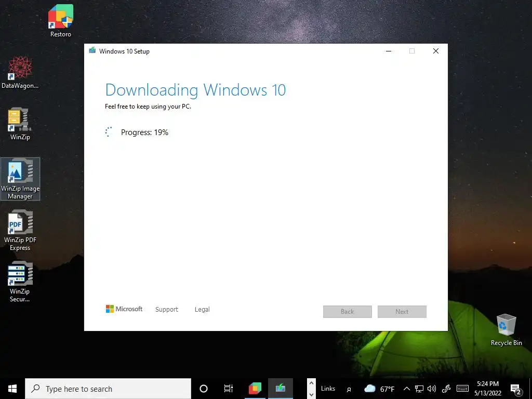
Task: Click the taskbar toolbar down arrow
Action: 311,395
